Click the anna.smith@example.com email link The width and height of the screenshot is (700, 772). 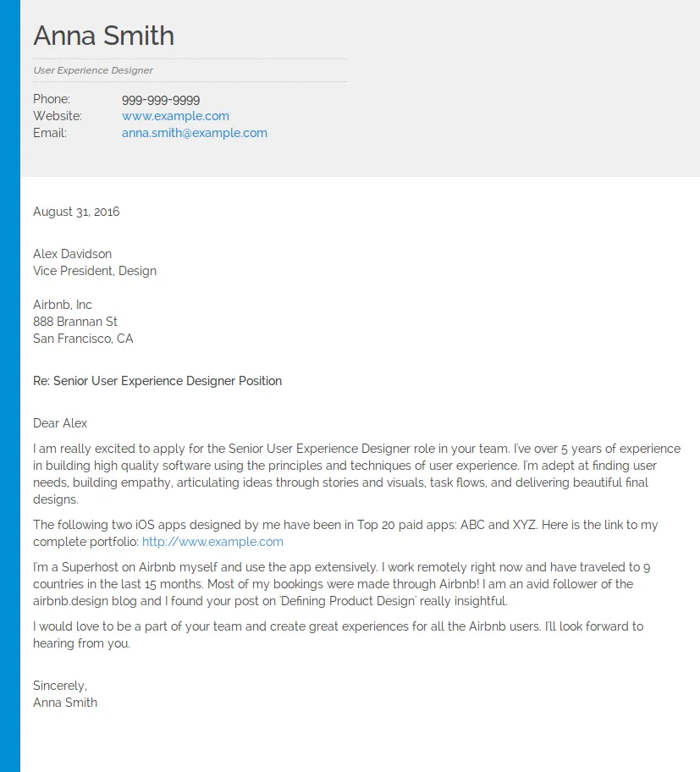[194, 133]
